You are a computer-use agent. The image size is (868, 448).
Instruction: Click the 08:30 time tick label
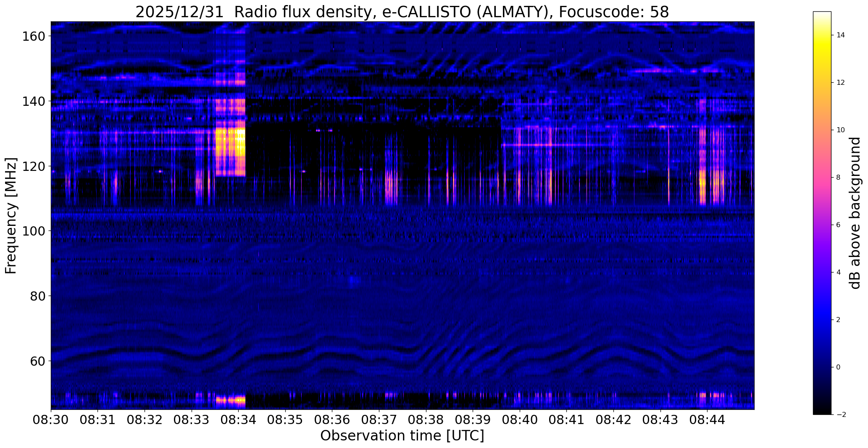(x=51, y=420)
